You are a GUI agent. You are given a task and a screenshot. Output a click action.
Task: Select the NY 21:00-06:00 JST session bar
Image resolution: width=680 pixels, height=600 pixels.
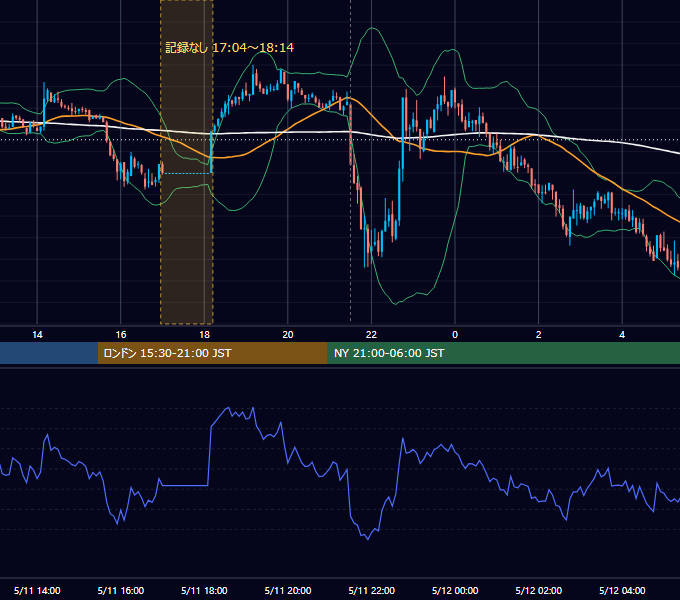(x=503, y=353)
